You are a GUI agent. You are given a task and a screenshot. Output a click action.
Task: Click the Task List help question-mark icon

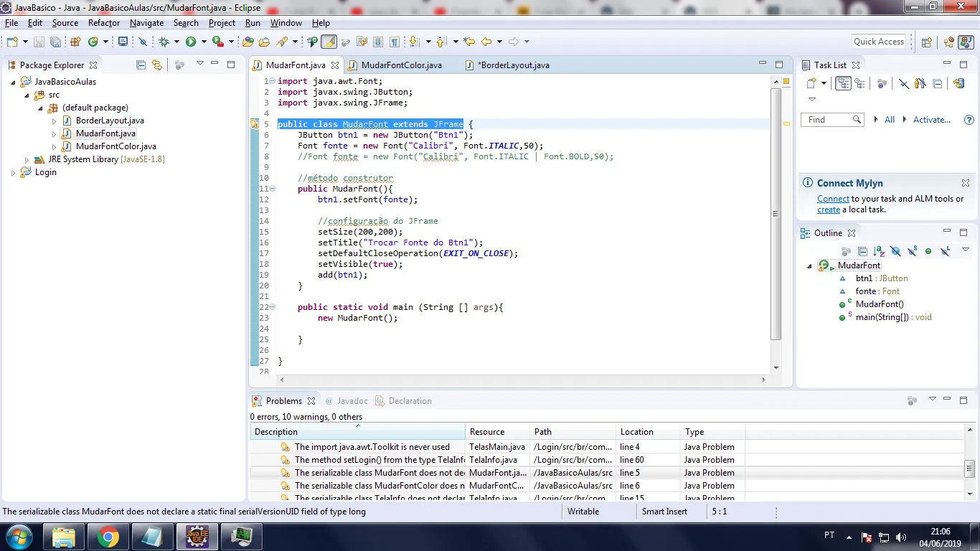click(969, 120)
